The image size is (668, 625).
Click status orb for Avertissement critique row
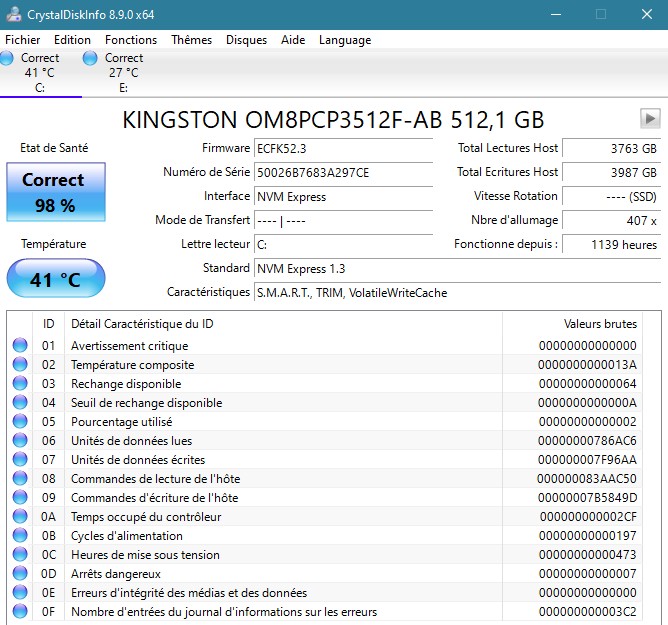[x=20, y=345]
